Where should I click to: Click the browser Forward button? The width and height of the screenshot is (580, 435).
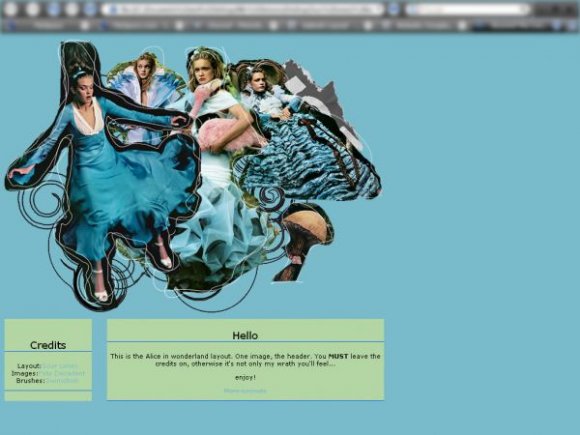click(33, 9)
